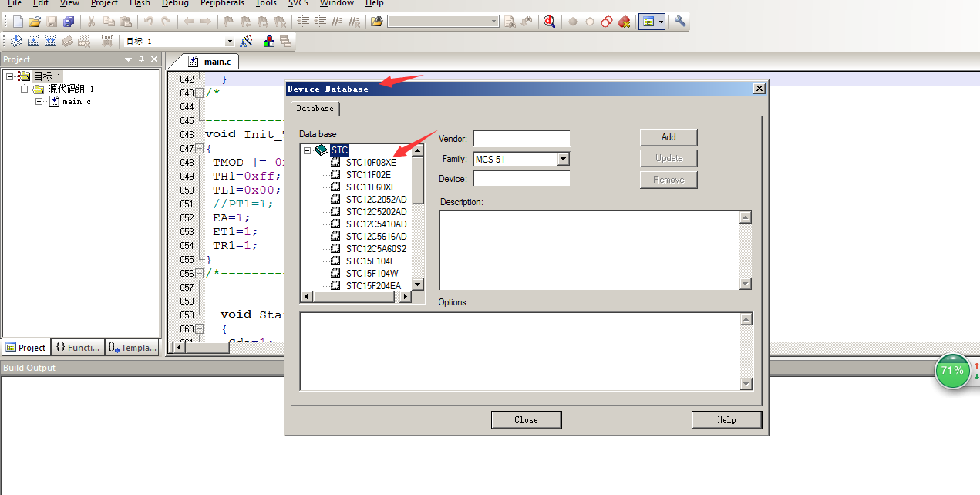This screenshot has width=980, height=495.
Task: Open Configuration wrench icon
Action: point(680,22)
